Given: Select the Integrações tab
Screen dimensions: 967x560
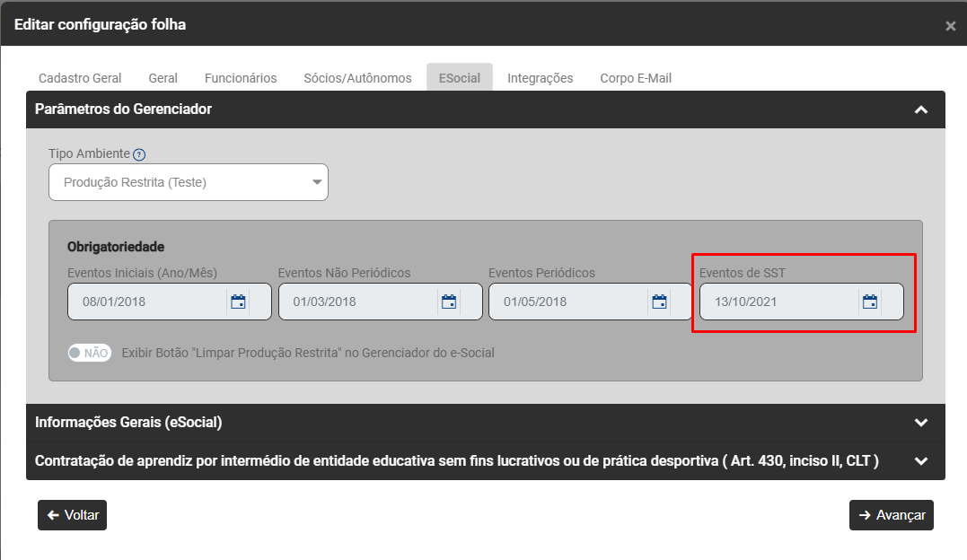Looking at the screenshot, I should 540,78.
